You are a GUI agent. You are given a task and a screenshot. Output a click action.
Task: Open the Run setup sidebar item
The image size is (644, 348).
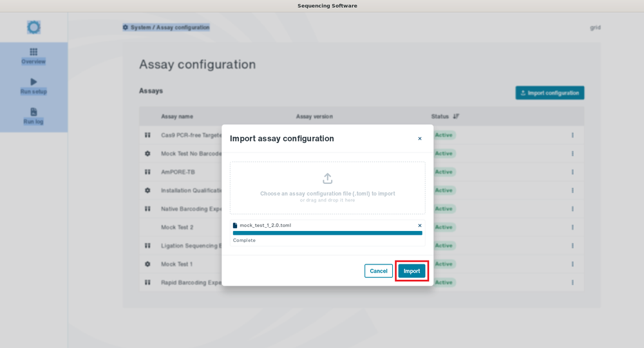coord(33,86)
